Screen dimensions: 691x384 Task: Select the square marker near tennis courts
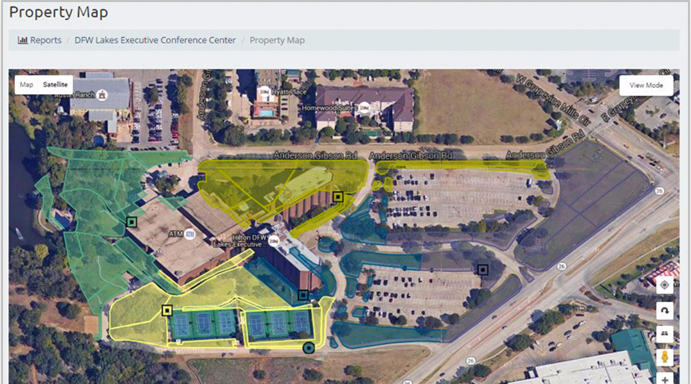tap(167, 310)
